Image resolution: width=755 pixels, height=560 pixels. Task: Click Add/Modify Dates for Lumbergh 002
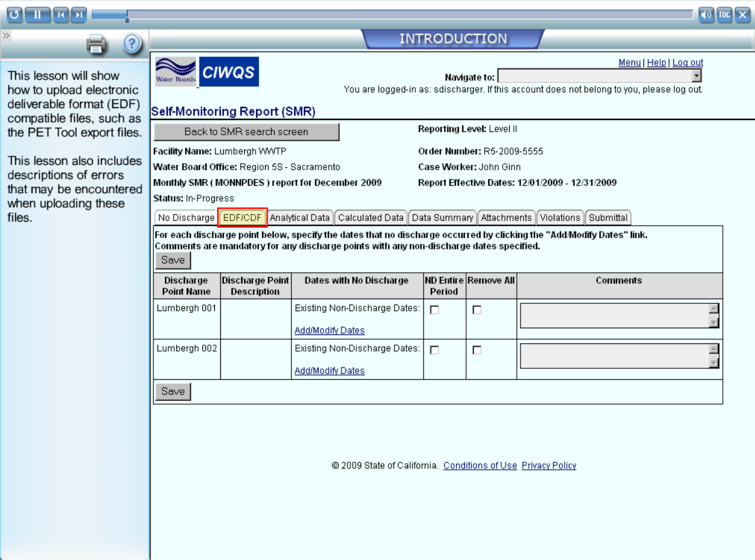(329, 371)
